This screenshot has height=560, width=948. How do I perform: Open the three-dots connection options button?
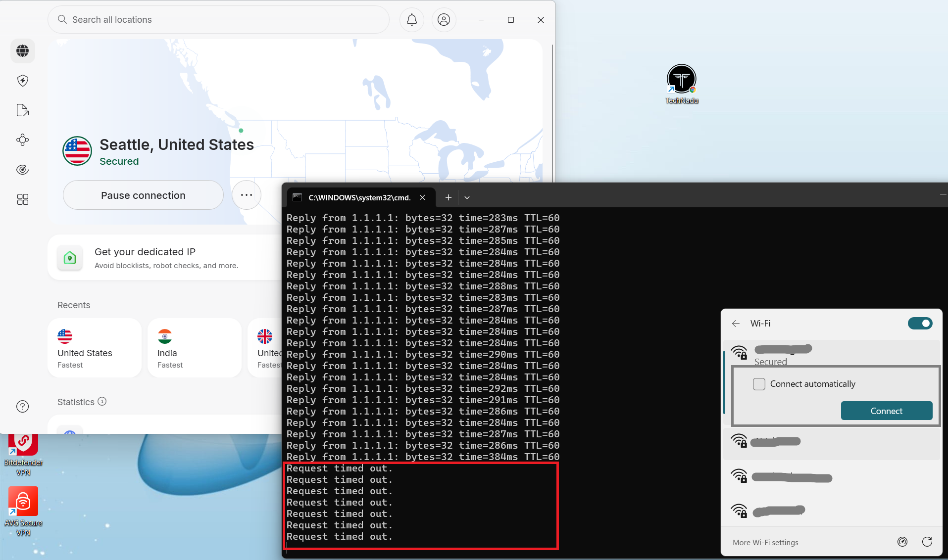[x=247, y=195]
